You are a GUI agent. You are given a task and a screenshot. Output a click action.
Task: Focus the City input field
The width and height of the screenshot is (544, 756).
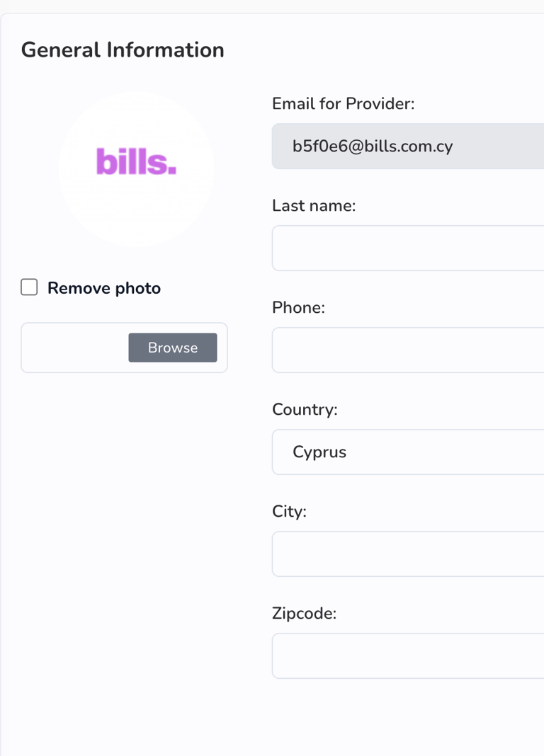tap(408, 554)
